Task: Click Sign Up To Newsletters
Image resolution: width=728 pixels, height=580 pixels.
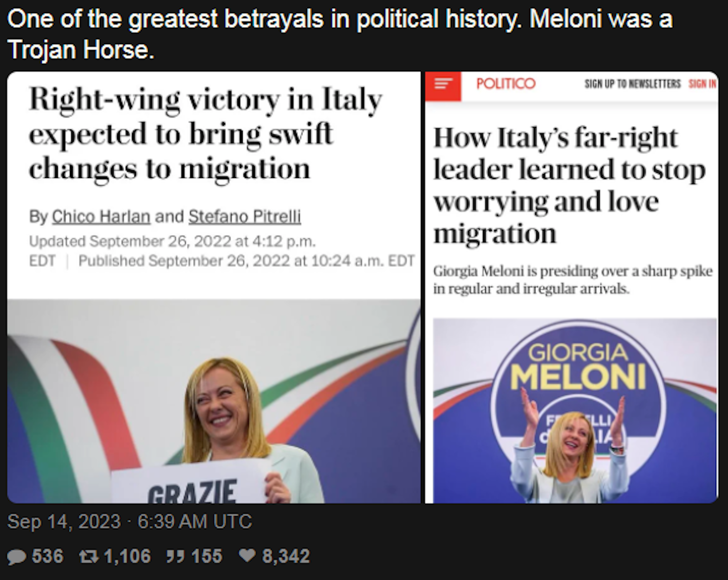Action: (632, 84)
